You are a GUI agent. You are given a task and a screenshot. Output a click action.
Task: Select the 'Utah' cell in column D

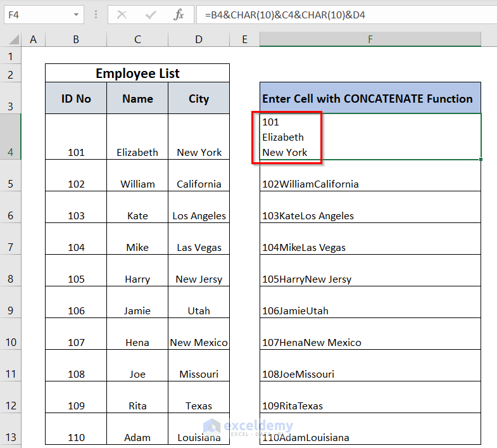click(199, 302)
